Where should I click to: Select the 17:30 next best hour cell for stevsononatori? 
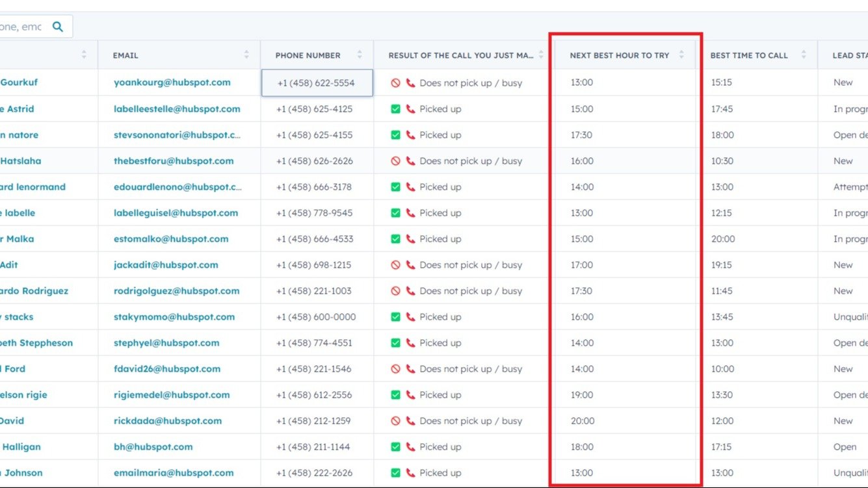582,135
